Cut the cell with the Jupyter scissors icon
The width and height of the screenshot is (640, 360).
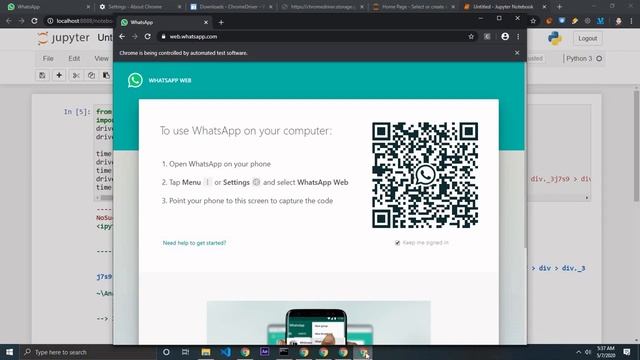click(76, 76)
